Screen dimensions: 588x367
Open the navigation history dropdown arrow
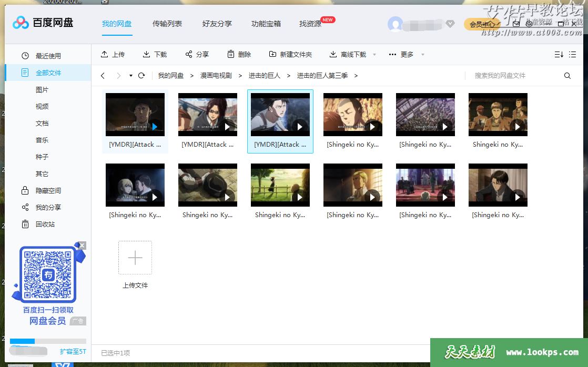tap(131, 76)
